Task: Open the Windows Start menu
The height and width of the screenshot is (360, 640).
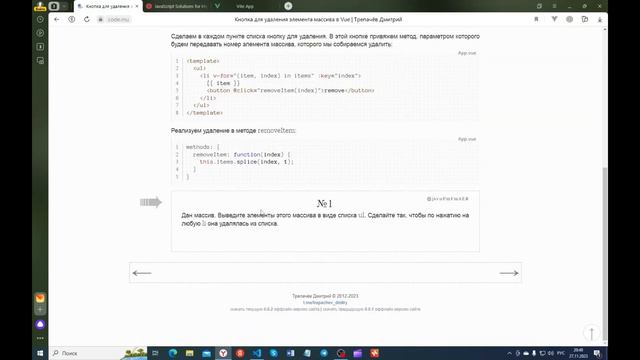Action: [40, 353]
